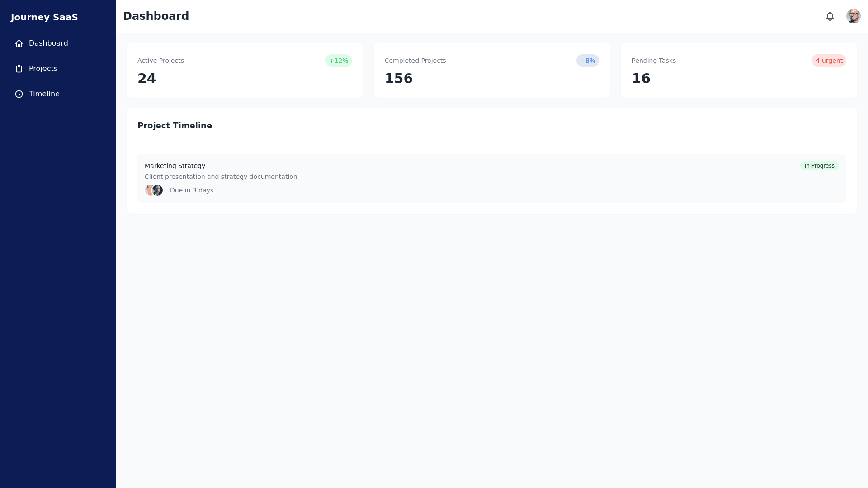868x488 pixels.
Task: Click the In Progress status badge
Action: coord(819,166)
